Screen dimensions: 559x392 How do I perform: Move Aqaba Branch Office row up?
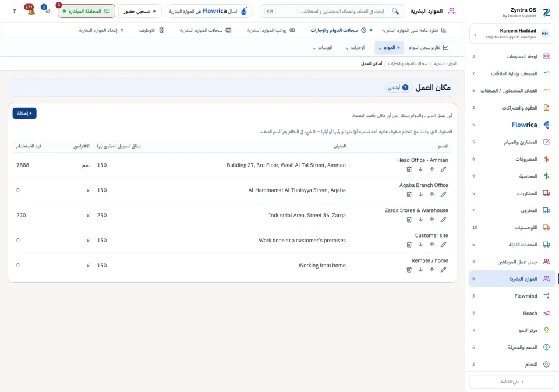[x=431, y=195]
